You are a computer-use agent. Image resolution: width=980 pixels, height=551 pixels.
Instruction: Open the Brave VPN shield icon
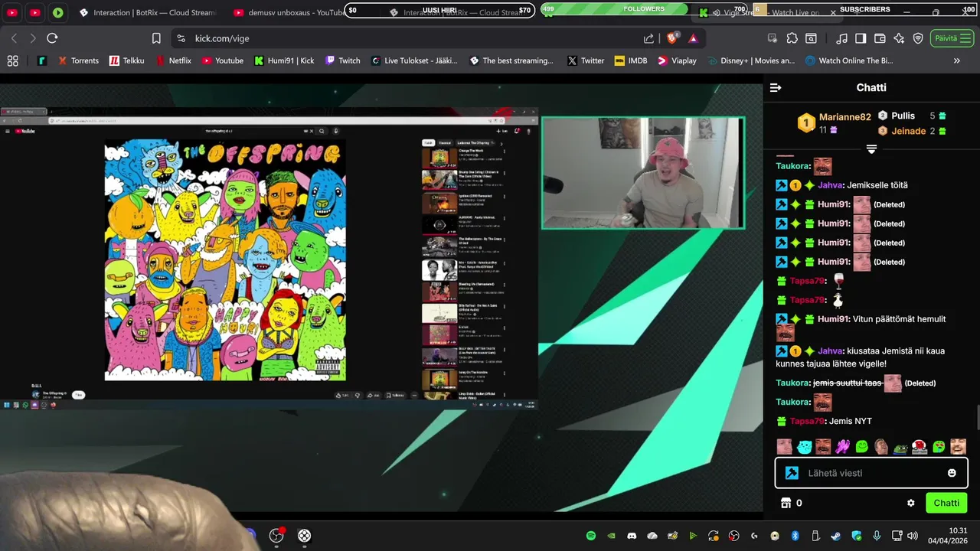coord(918,38)
